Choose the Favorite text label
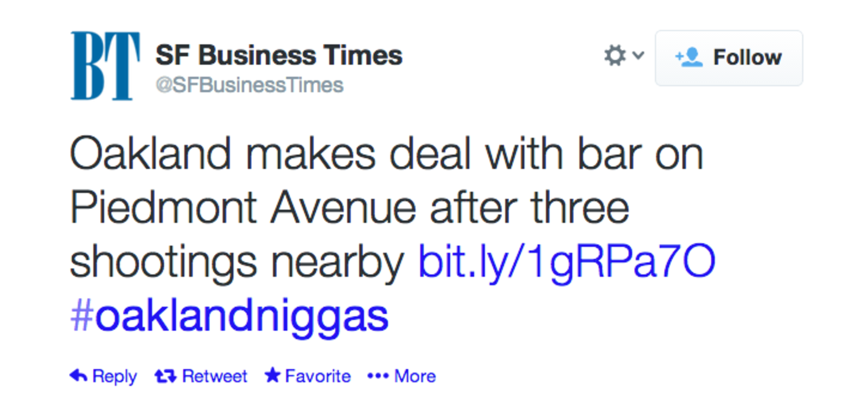Viewport: 868px width, 411px height. click(318, 376)
